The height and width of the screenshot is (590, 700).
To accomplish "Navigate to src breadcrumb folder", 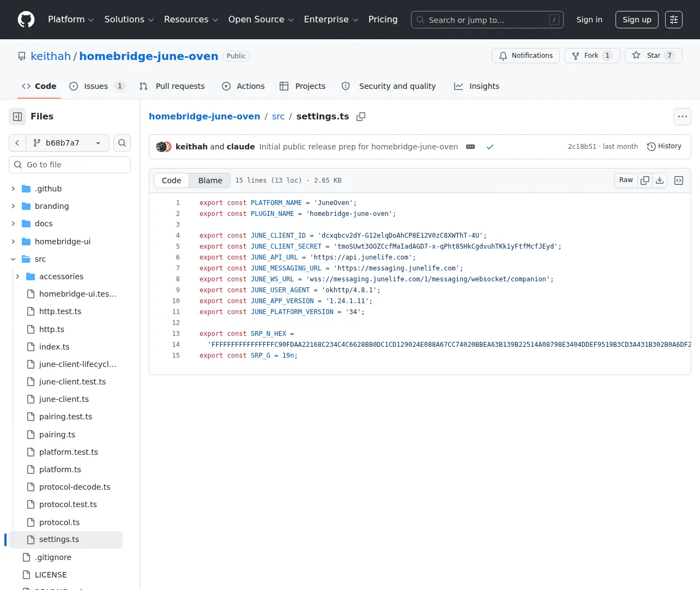I will point(278,117).
